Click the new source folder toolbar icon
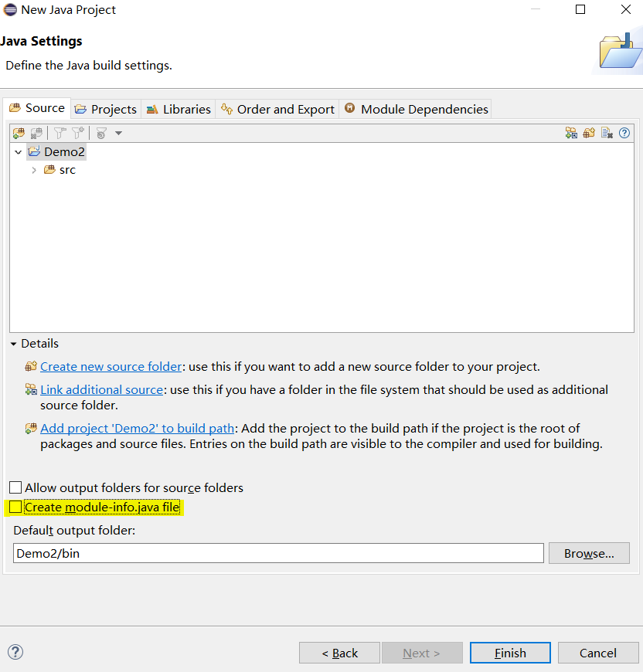 click(x=589, y=133)
